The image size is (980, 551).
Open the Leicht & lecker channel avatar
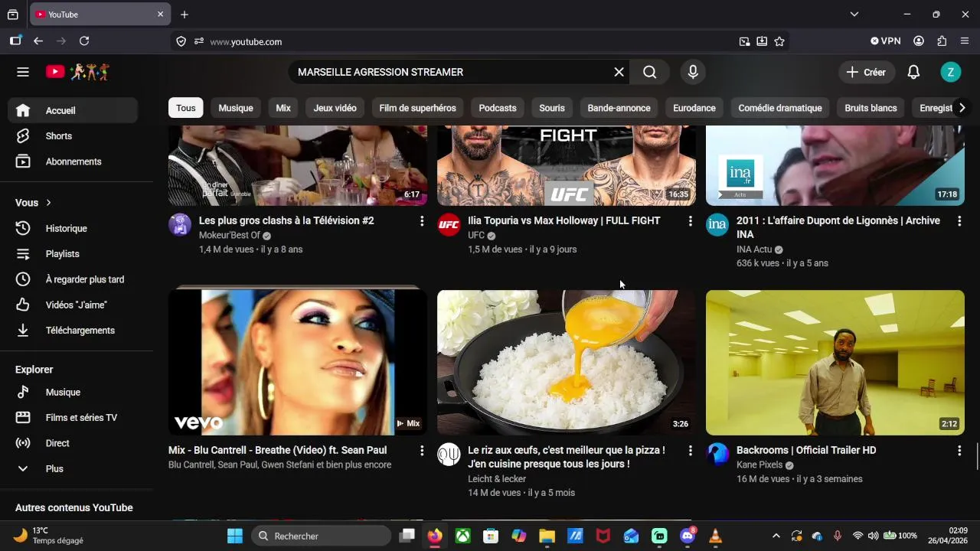click(449, 455)
